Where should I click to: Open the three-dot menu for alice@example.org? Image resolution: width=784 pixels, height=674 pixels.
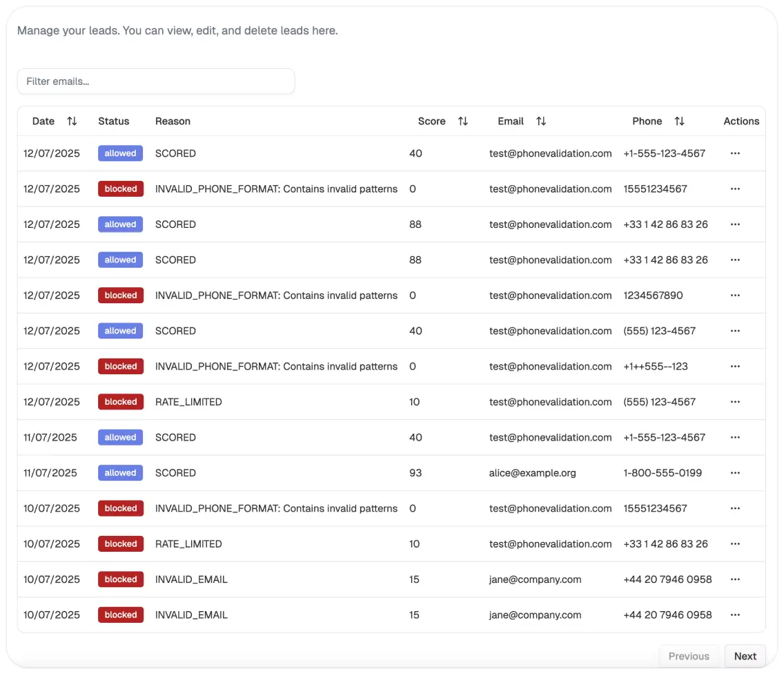click(735, 473)
